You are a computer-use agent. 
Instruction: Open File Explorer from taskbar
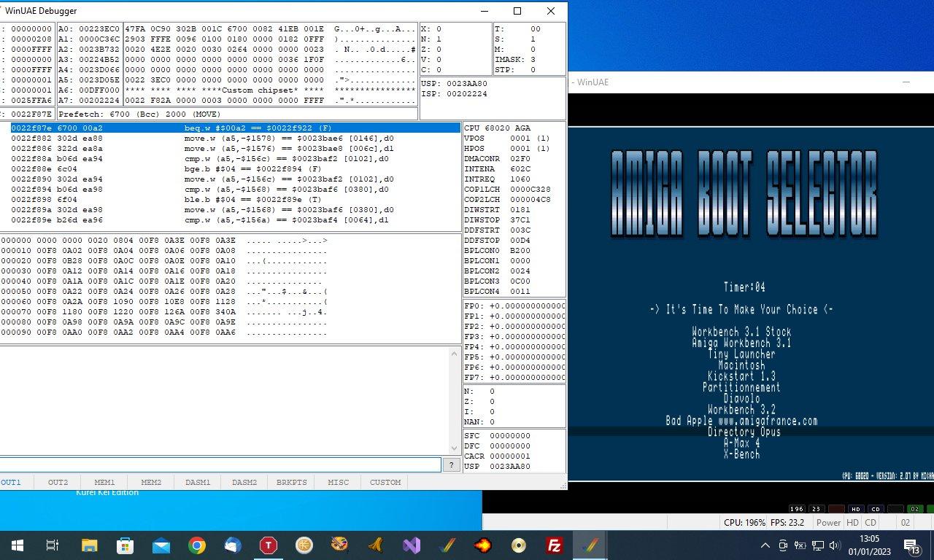coord(89,545)
